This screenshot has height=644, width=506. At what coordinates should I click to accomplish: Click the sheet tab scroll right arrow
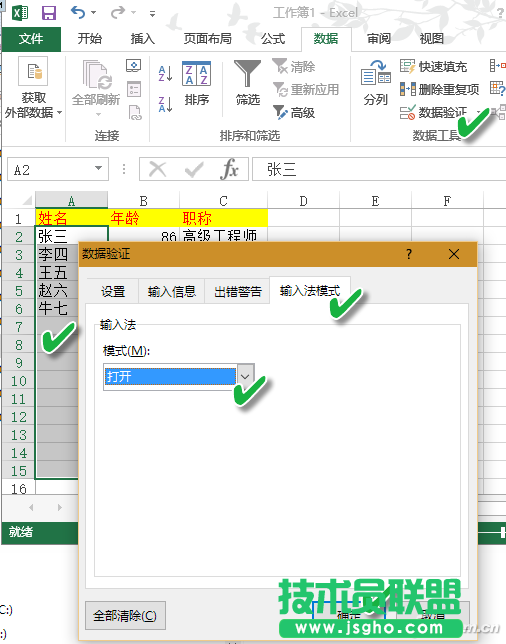click(60, 508)
